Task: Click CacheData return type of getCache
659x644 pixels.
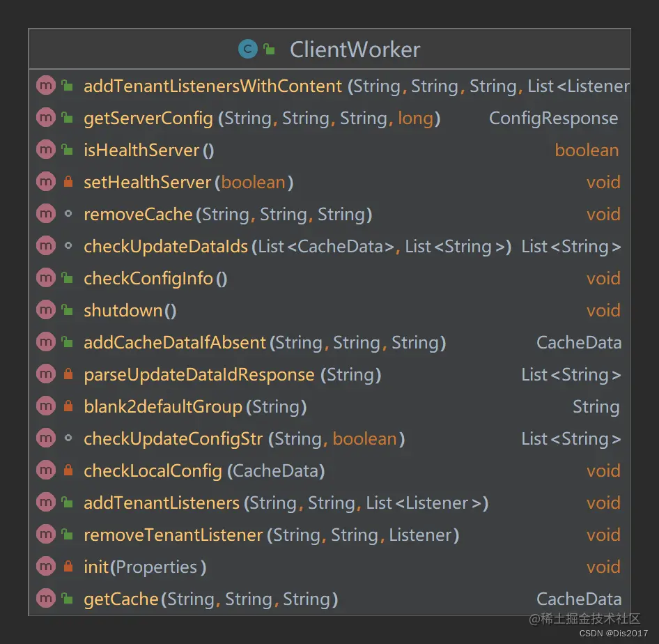Action: pos(579,599)
